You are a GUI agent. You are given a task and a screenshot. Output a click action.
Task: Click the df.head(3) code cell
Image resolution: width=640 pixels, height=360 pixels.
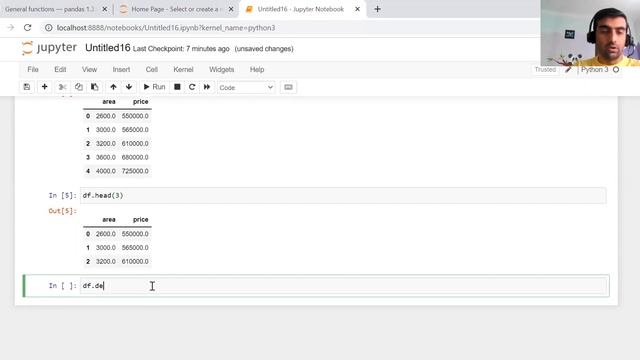tap(343, 196)
